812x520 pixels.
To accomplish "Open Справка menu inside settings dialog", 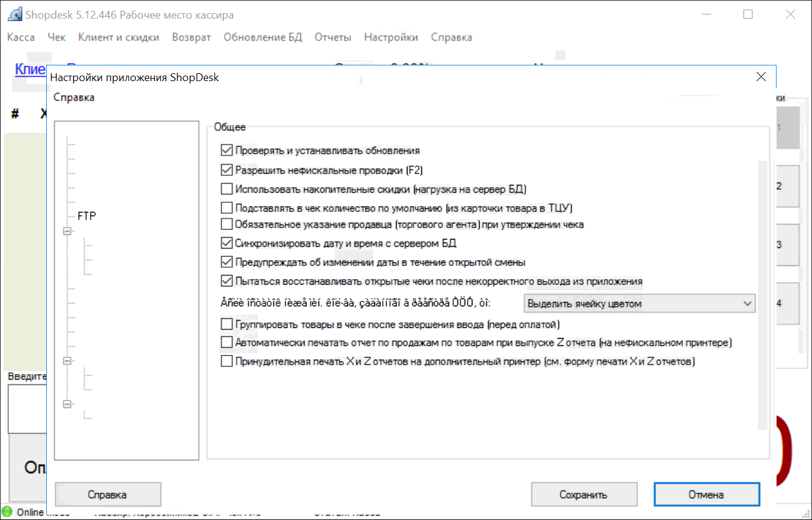I will click(x=74, y=97).
